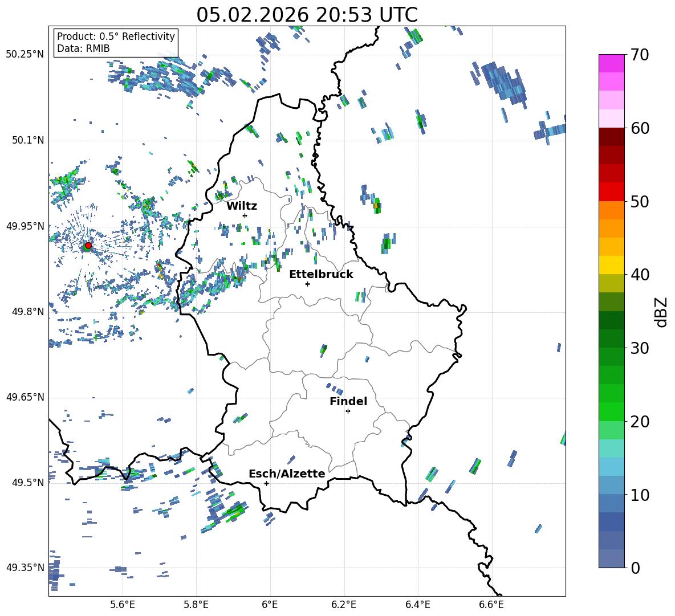The width and height of the screenshot is (675, 616).
Task: Pick the magenta swatch atop the colorbar
Action: [x=611, y=63]
